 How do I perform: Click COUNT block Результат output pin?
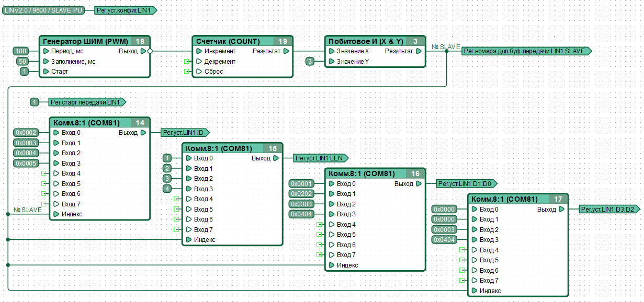[286, 51]
